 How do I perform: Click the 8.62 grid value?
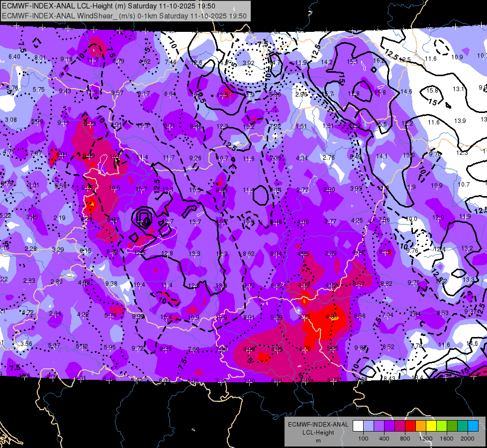pos(248,254)
